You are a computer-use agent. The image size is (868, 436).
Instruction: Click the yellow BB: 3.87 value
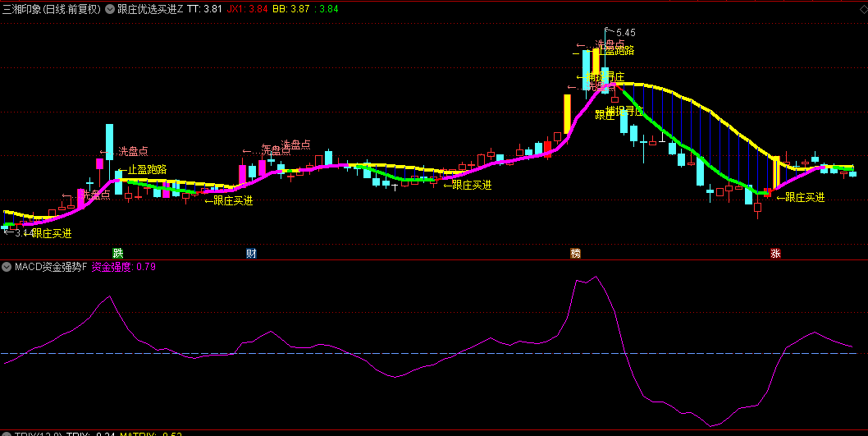pos(290,9)
